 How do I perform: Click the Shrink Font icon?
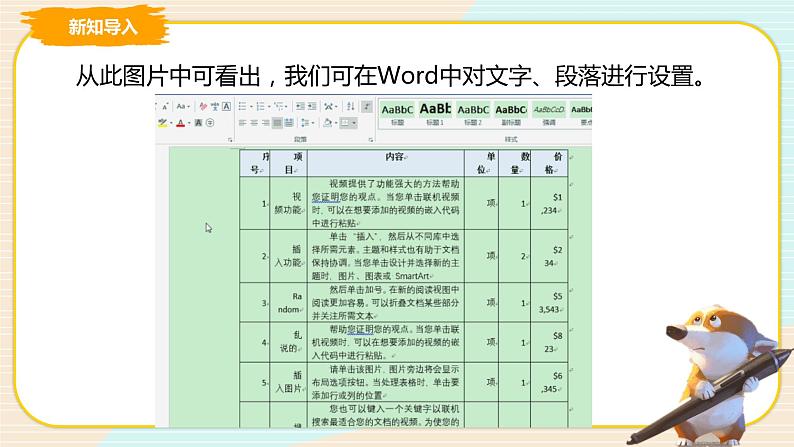pyautogui.click(x=165, y=107)
